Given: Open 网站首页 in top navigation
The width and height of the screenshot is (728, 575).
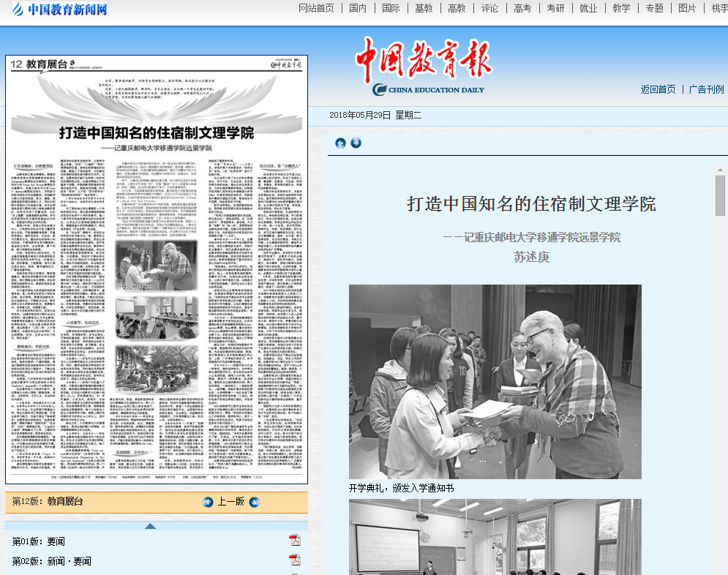Looking at the screenshot, I should 316,9.
